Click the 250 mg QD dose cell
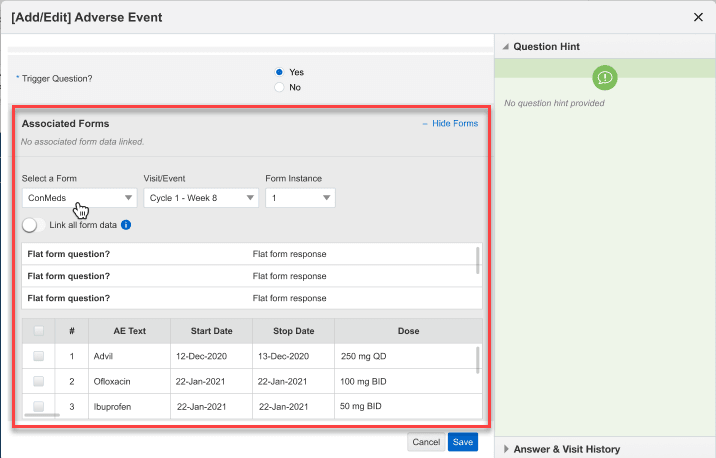This screenshot has width=716, height=458. click(x=408, y=356)
